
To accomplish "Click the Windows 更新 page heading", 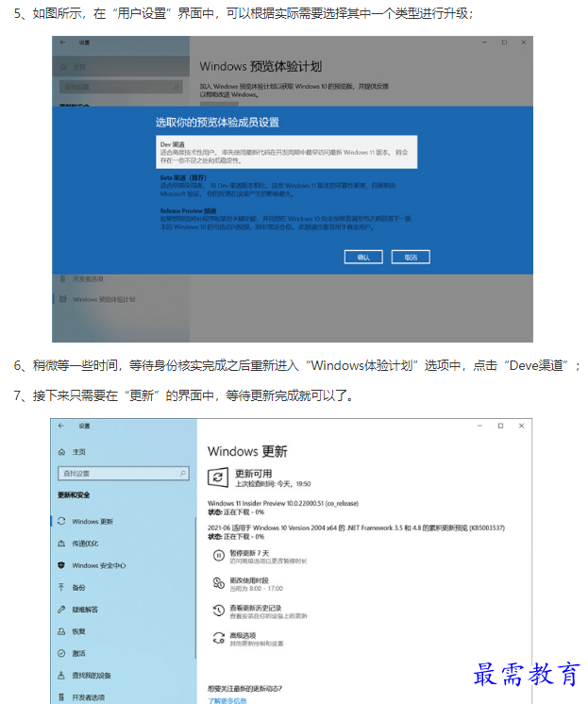I will coord(247,451).
